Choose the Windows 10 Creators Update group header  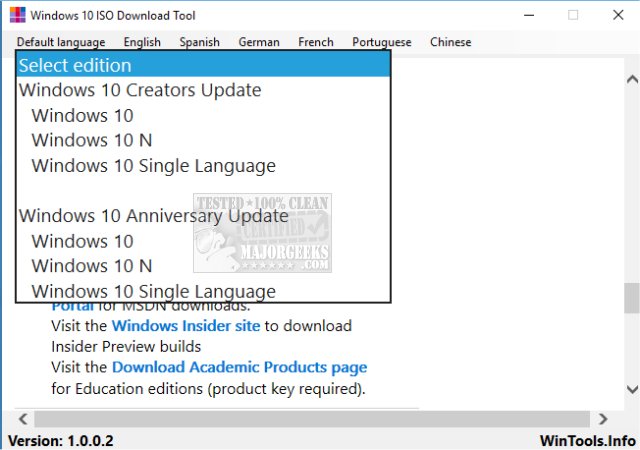point(203,90)
